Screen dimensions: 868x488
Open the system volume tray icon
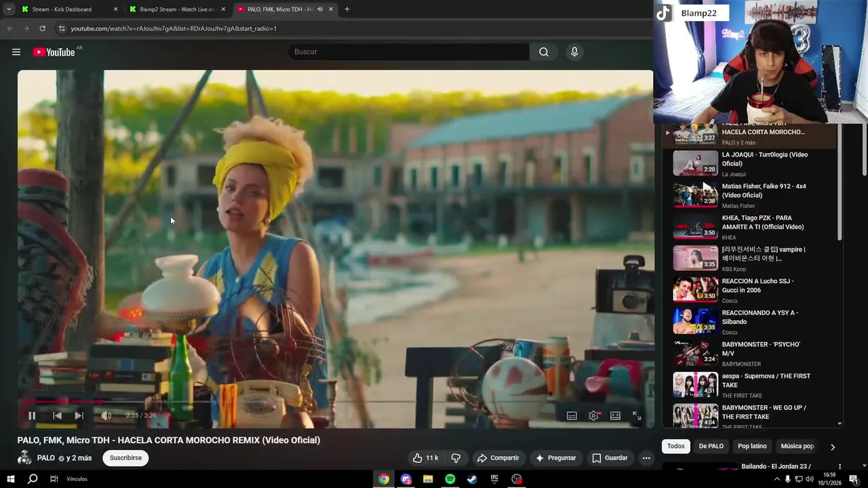click(x=810, y=479)
